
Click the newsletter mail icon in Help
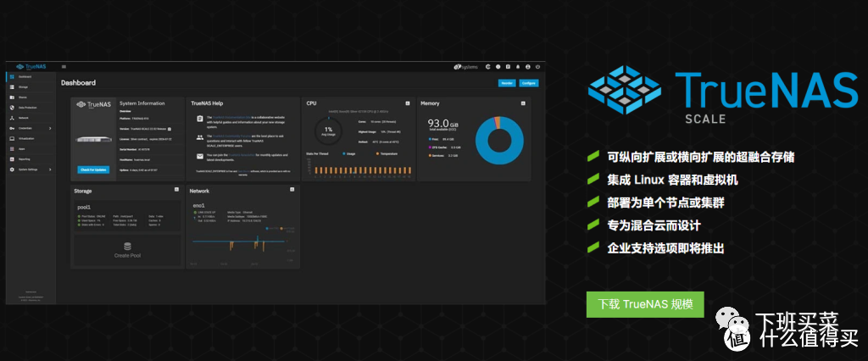[200, 156]
